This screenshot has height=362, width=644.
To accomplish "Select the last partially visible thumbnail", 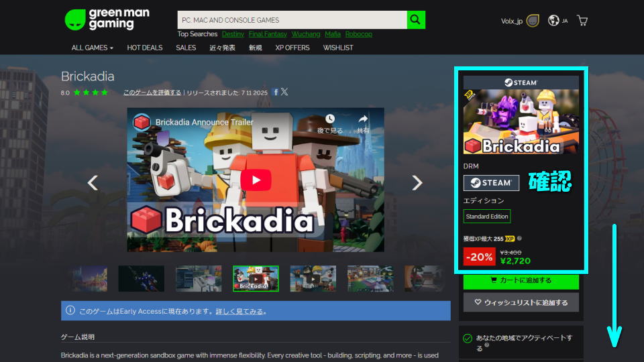I will pos(424,279).
